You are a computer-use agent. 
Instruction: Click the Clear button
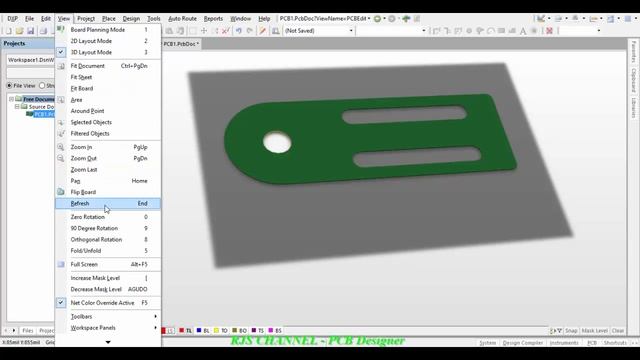click(x=618, y=331)
